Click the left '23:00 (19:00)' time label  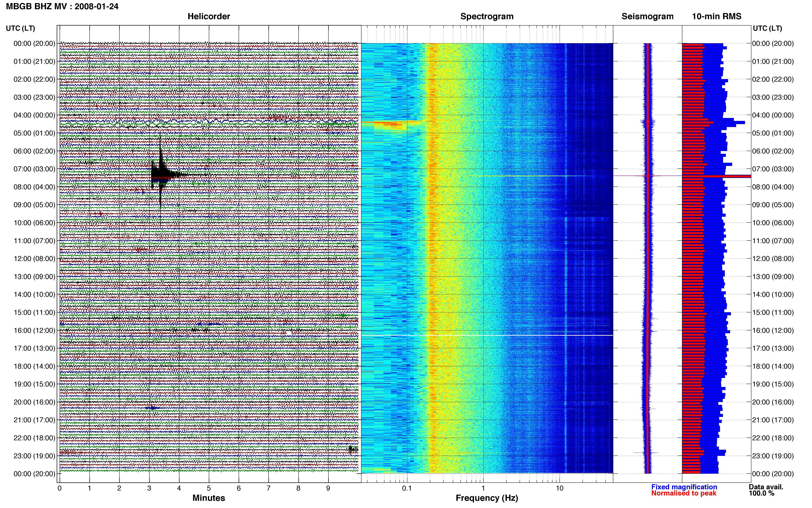34,456
